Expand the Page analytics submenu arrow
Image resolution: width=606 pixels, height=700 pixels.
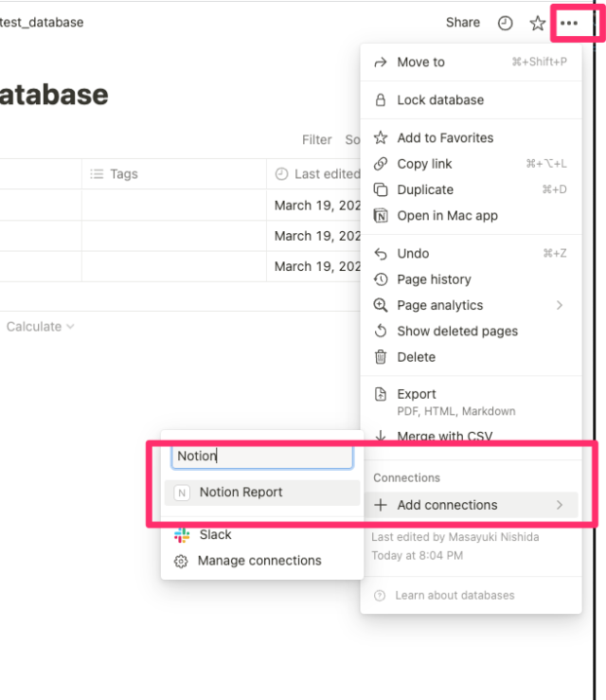pyautogui.click(x=560, y=305)
